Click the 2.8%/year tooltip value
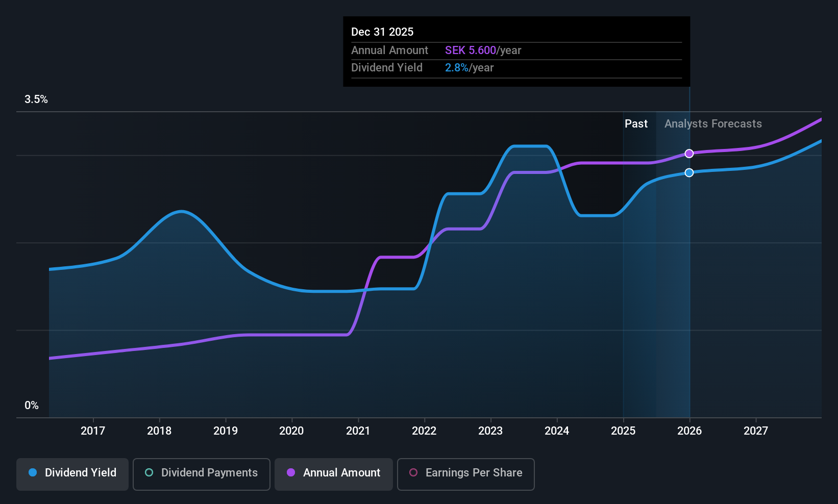 pos(469,68)
